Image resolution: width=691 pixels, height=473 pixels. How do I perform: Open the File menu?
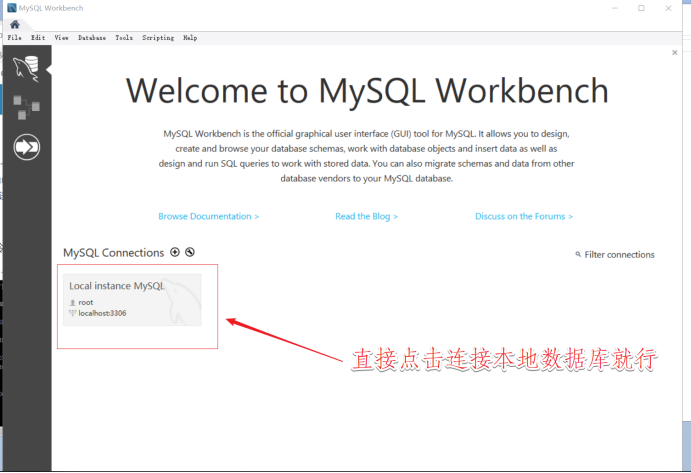tap(15, 38)
